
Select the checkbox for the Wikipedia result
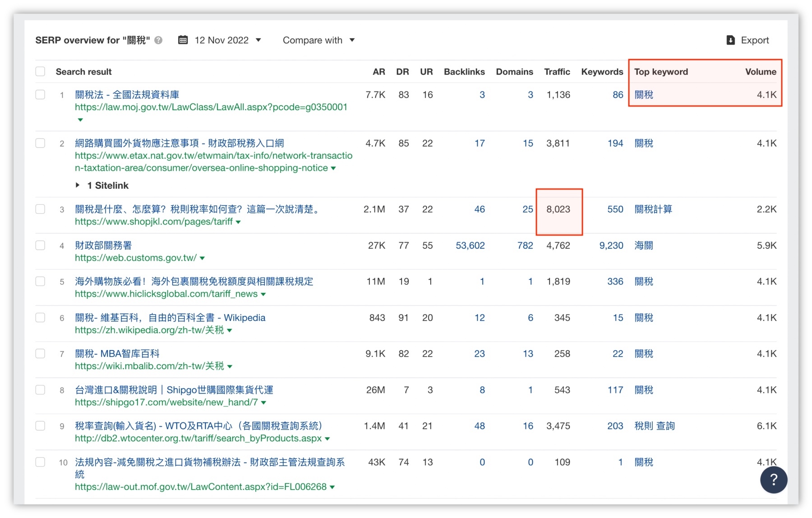(40, 317)
